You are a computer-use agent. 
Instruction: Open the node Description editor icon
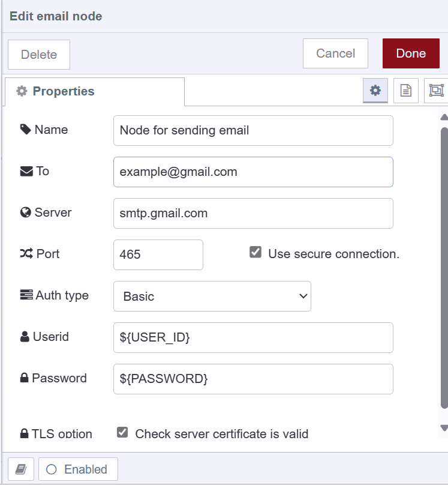(x=405, y=91)
